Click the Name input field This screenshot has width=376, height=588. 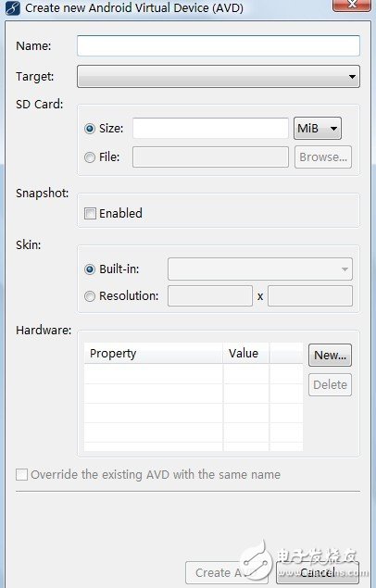[219, 45]
